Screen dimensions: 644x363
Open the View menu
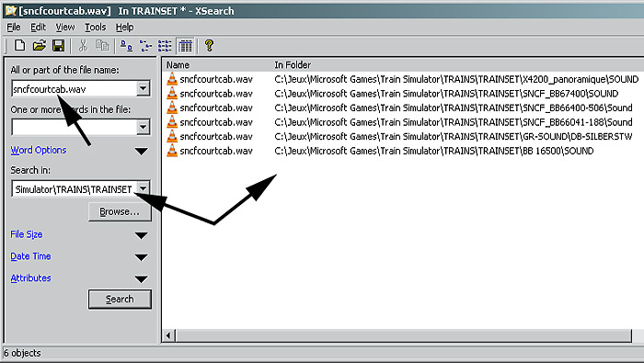[65, 27]
